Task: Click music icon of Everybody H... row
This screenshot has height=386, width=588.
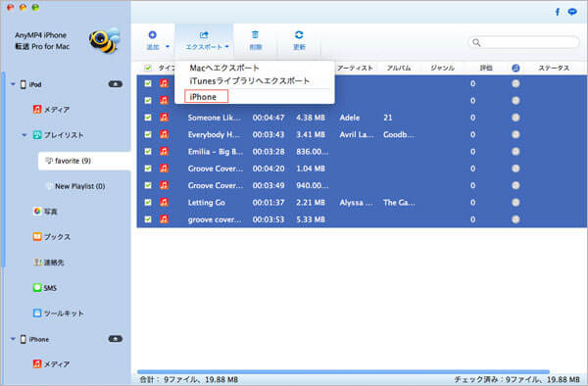Action: tap(164, 134)
